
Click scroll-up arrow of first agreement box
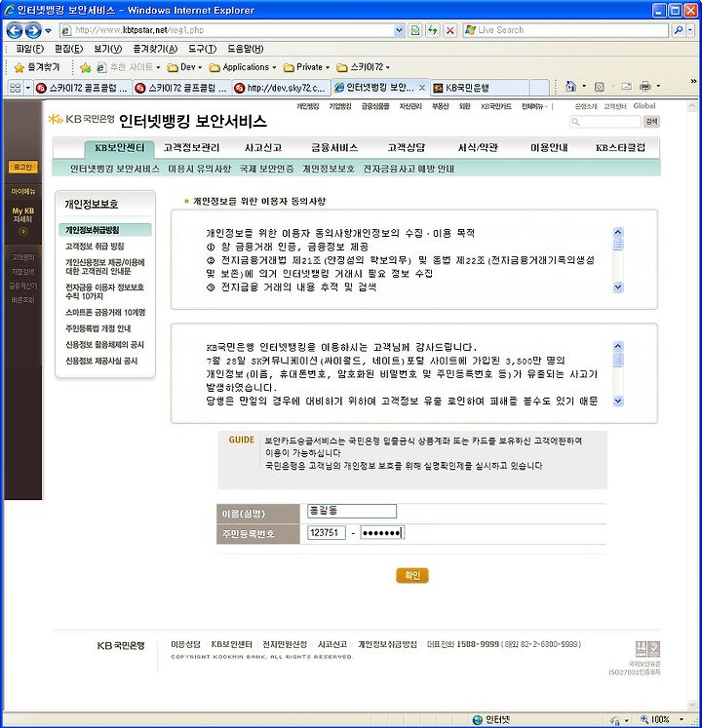tap(618, 232)
